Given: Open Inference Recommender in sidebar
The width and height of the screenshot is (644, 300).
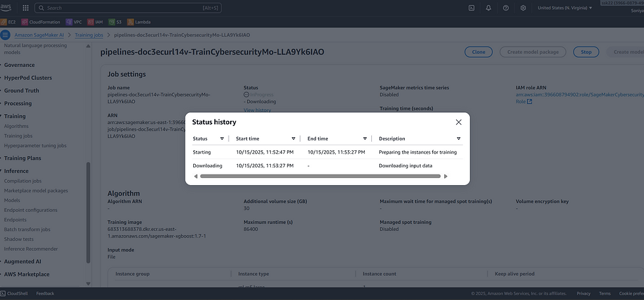Looking at the screenshot, I should pos(31,249).
